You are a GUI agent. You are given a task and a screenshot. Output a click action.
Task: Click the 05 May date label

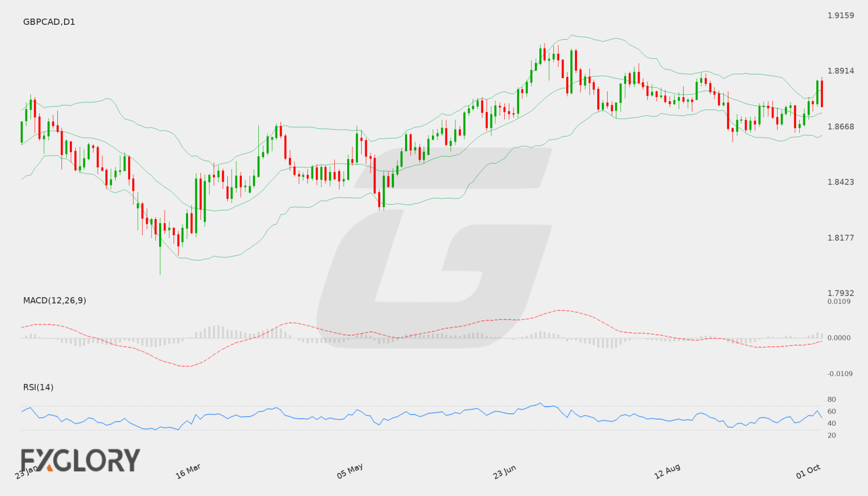pos(350,471)
